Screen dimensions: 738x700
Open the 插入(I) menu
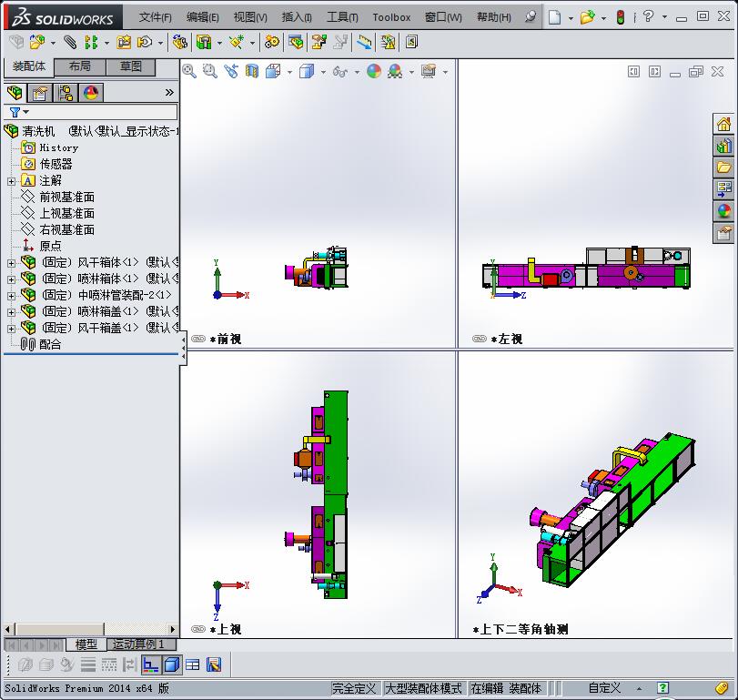[x=297, y=17]
